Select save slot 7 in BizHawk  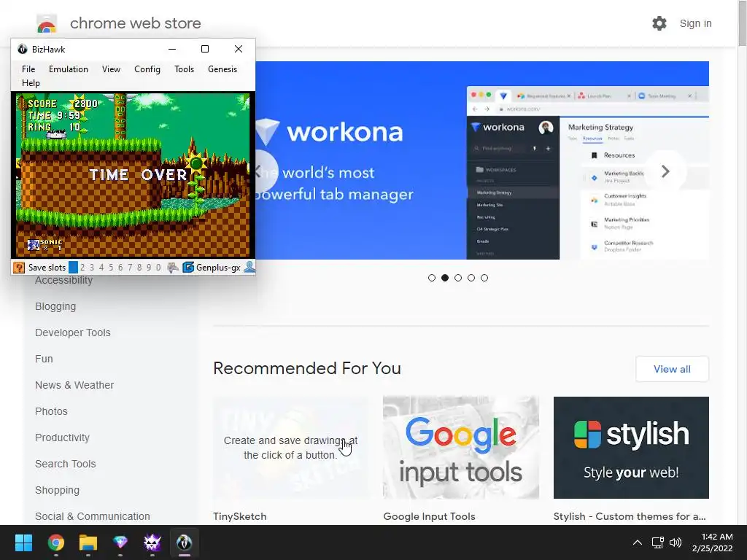[130, 268]
